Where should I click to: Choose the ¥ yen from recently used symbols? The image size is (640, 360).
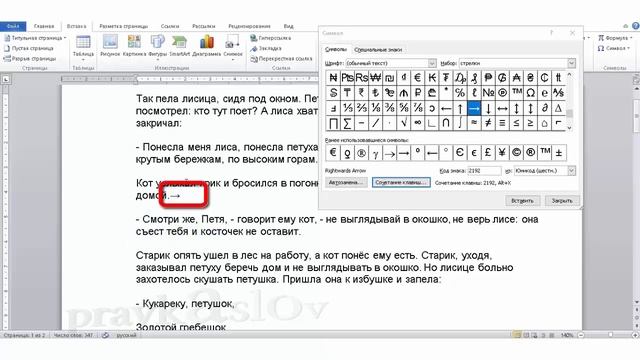pyautogui.click(x=502, y=153)
